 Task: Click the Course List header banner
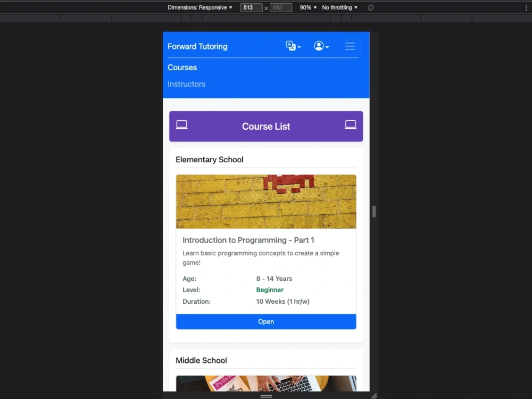[x=266, y=126]
